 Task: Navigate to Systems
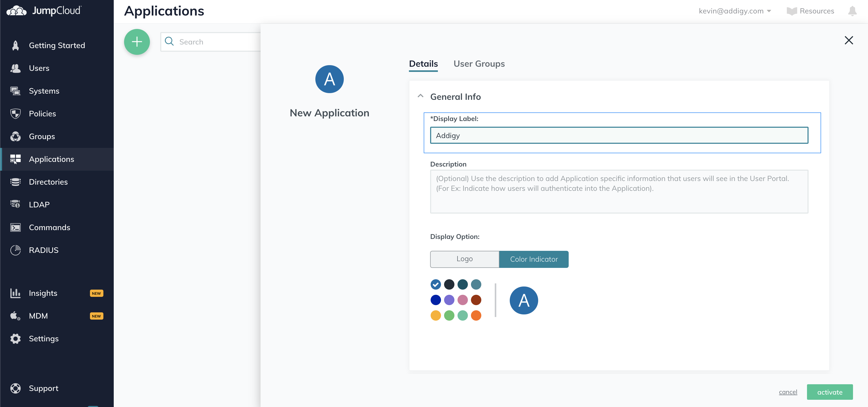pyautogui.click(x=57, y=91)
